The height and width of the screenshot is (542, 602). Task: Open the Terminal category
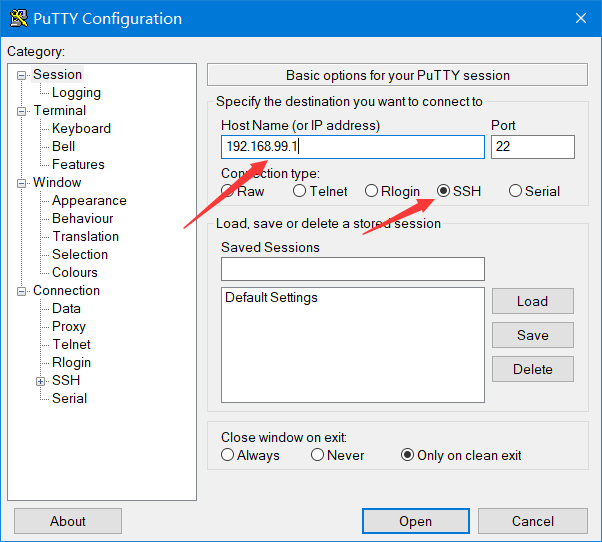click(x=60, y=111)
